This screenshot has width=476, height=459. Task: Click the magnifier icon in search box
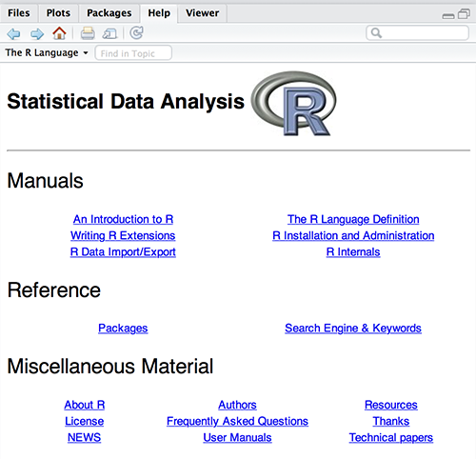(x=376, y=32)
